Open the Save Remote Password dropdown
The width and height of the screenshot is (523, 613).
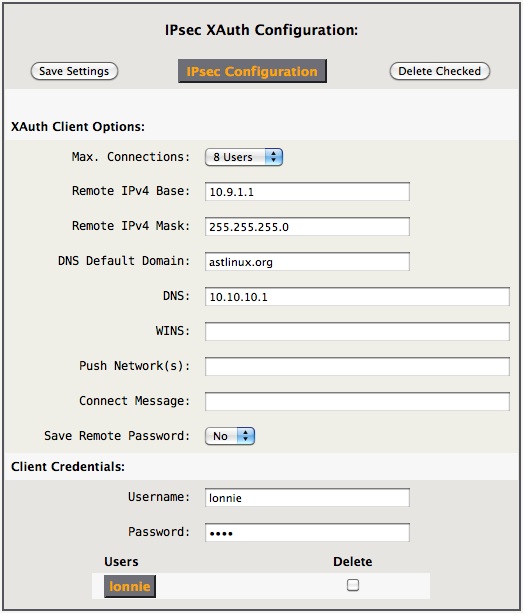(x=230, y=436)
